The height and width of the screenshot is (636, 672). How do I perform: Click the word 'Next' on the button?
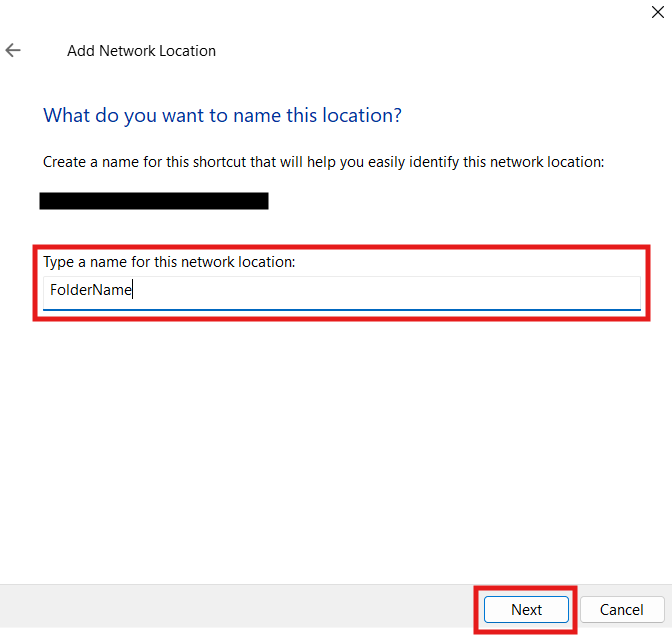[x=526, y=609]
